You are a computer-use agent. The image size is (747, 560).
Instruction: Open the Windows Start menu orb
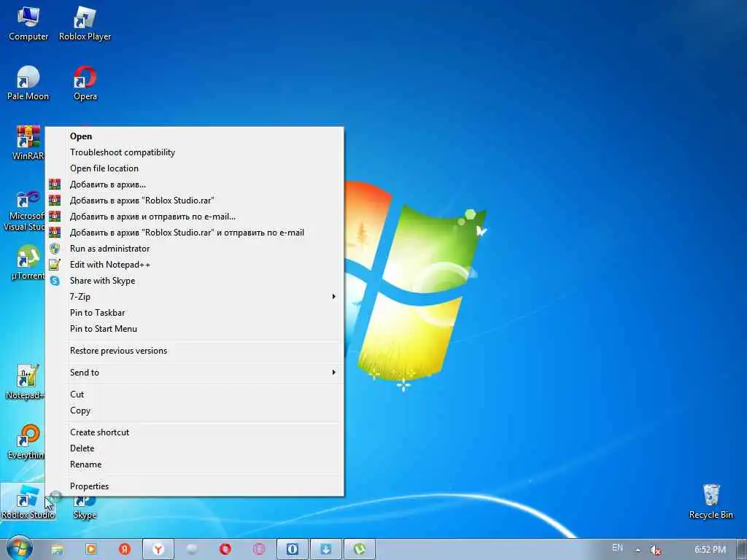(x=20, y=548)
